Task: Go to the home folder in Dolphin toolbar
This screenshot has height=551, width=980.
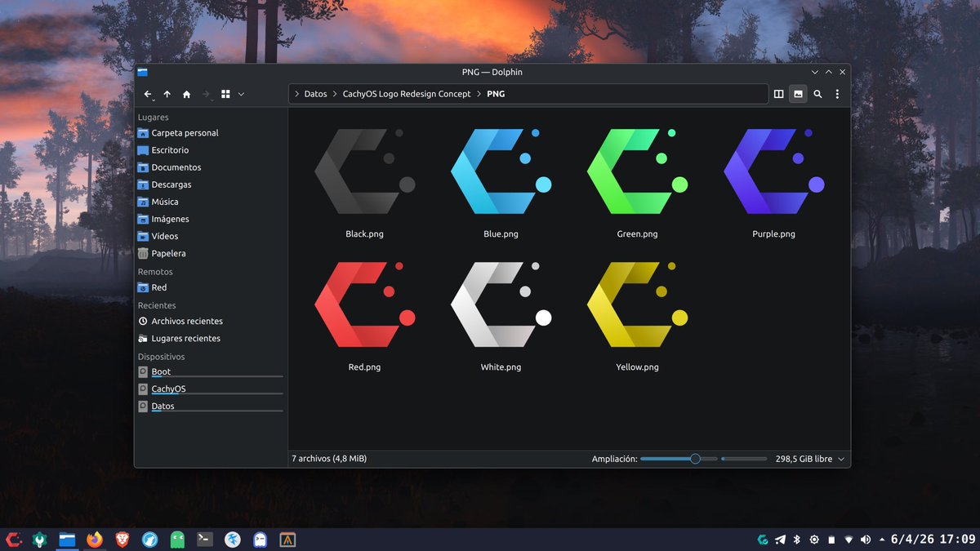Action: pos(187,95)
